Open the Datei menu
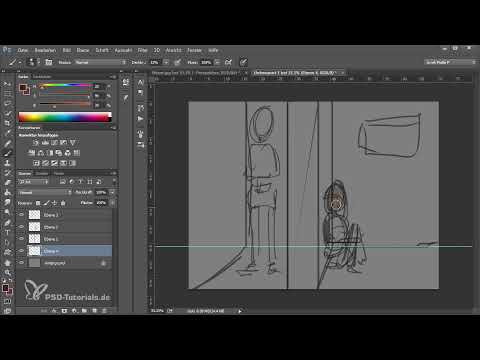 tap(23, 50)
